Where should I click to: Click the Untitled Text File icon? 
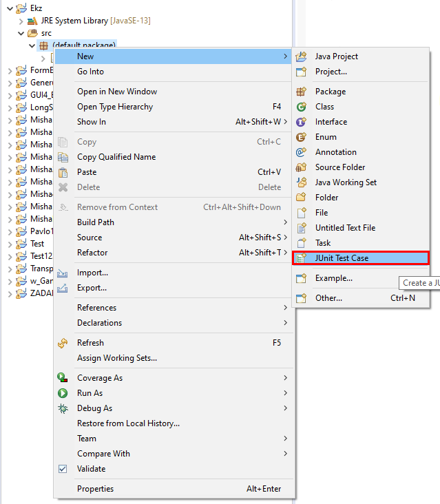(x=301, y=228)
